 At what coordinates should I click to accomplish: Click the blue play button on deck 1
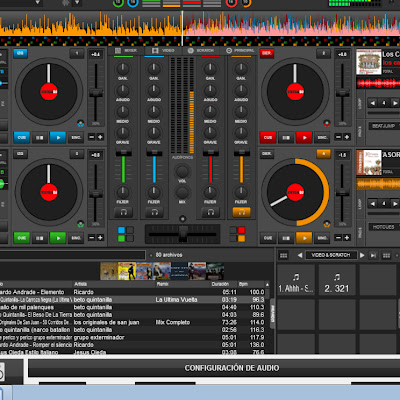pyautogui.click(x=58, y=137)
